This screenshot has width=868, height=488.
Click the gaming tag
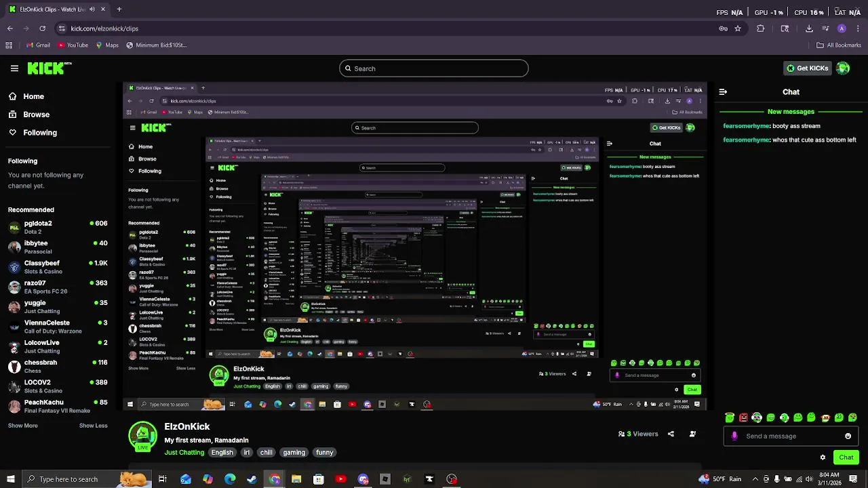[x=294, y=452]
